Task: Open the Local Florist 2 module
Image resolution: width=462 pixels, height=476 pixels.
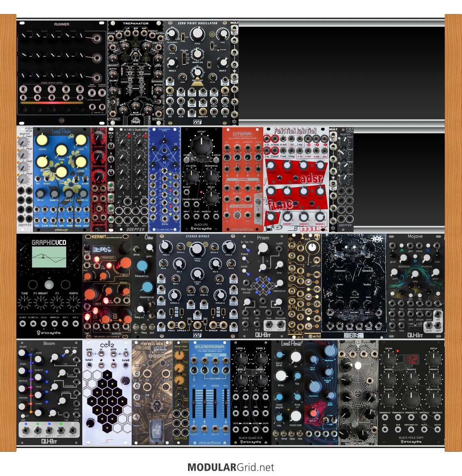Action: [x=288, y=392]
